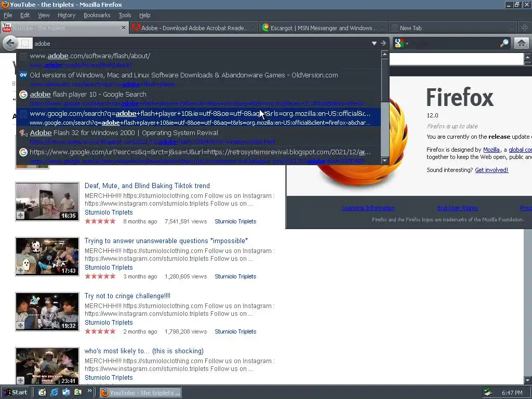Open Try not to cringe challenge video
Viewport: 532px width, 399px height.
pyautogui.click(x=127, y=296)
